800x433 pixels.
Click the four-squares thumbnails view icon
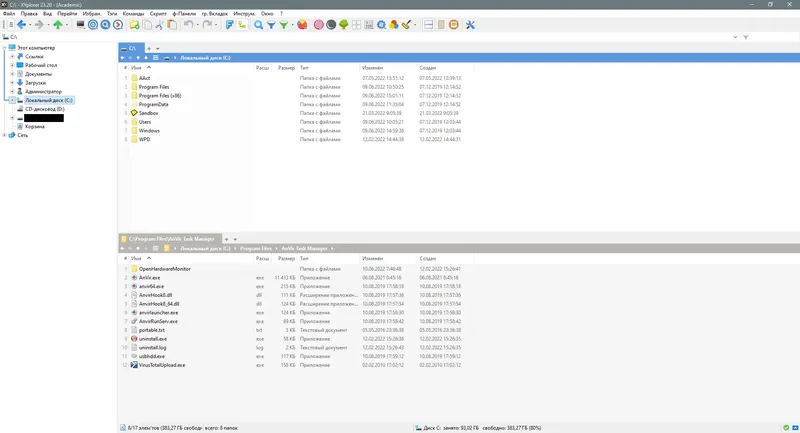tap(356, 24)
